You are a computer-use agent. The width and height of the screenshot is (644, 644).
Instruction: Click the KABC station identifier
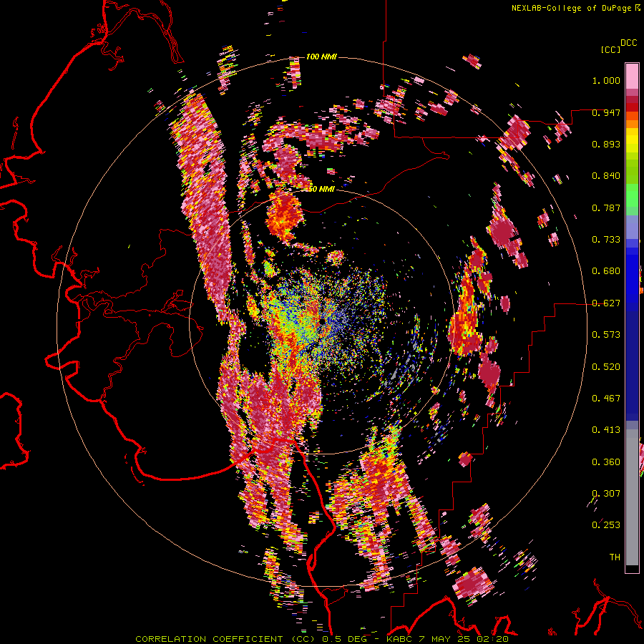400,639
